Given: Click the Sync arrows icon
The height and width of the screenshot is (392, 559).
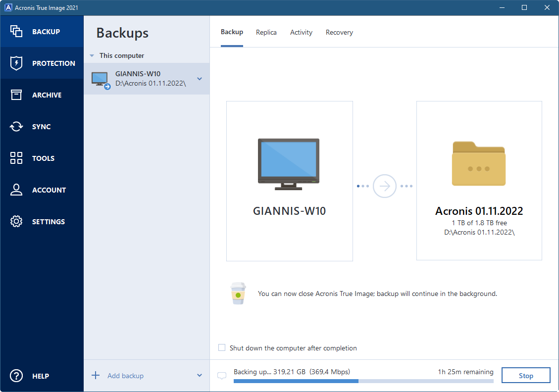Looking at the screenshot, I should 16,127.
